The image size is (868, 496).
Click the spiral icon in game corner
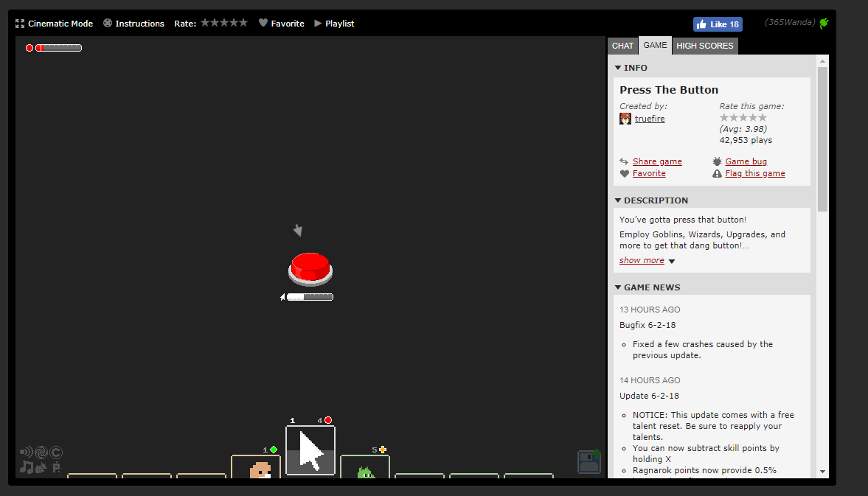(x=41, y=453)
